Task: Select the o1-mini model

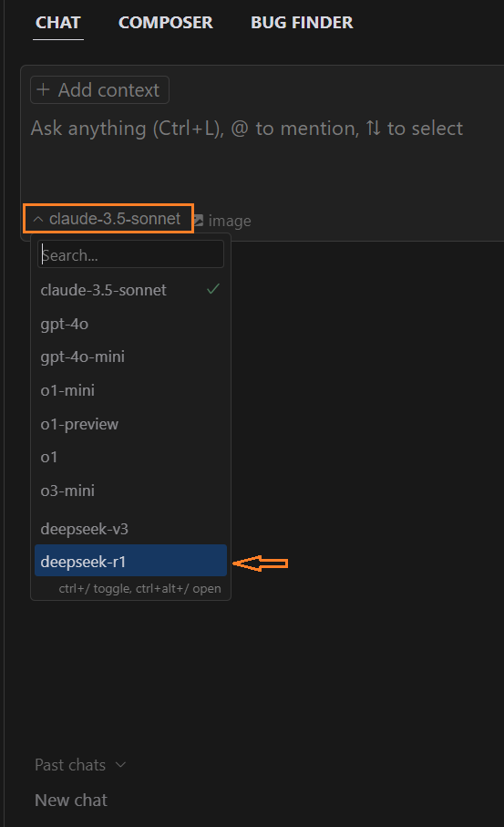Action: [130, 390]
